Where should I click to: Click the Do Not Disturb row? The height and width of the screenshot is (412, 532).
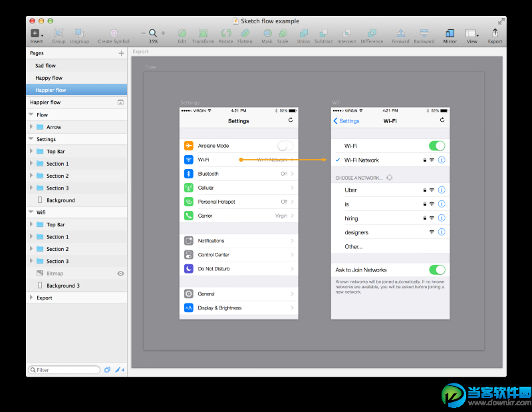click(x=239, y=269)
